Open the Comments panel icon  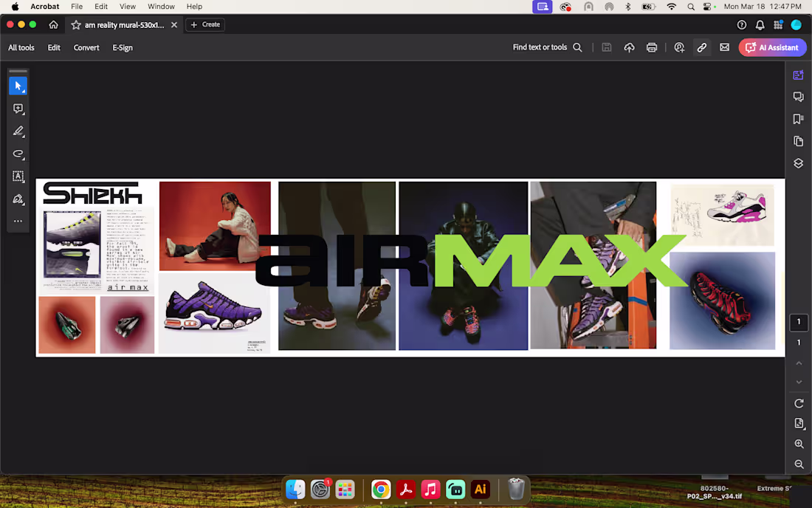pyautogui.click(x=798, y=97)
